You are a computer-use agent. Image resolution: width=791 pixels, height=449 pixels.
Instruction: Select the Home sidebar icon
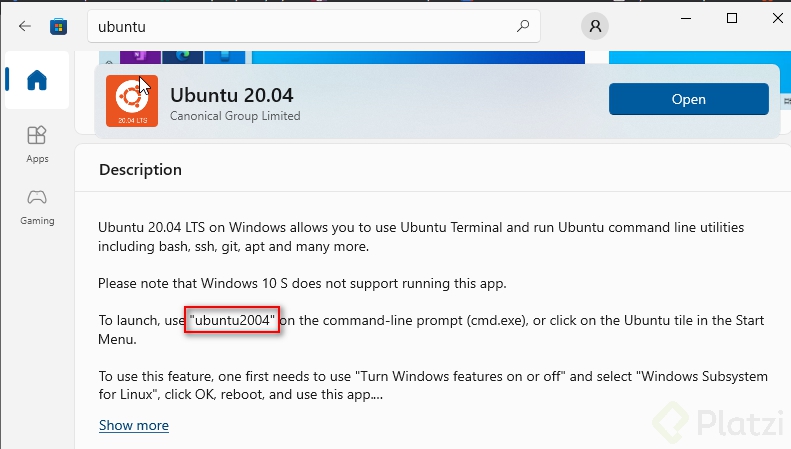click(x=37, y=80)
